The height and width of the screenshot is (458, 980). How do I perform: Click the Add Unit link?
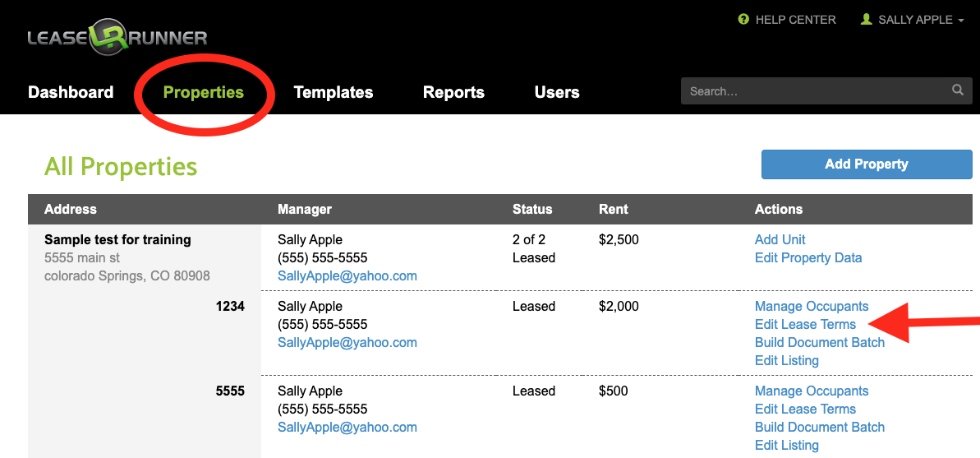coord(780,239)
